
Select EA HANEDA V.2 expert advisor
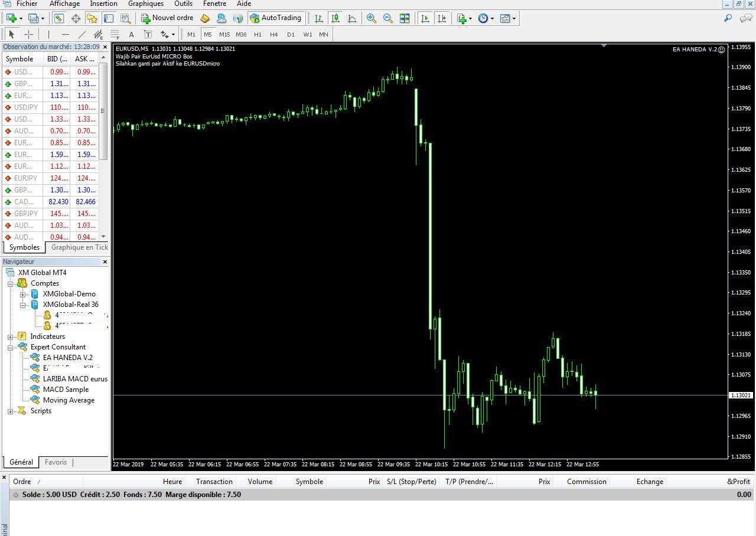(x=67, y=358)
